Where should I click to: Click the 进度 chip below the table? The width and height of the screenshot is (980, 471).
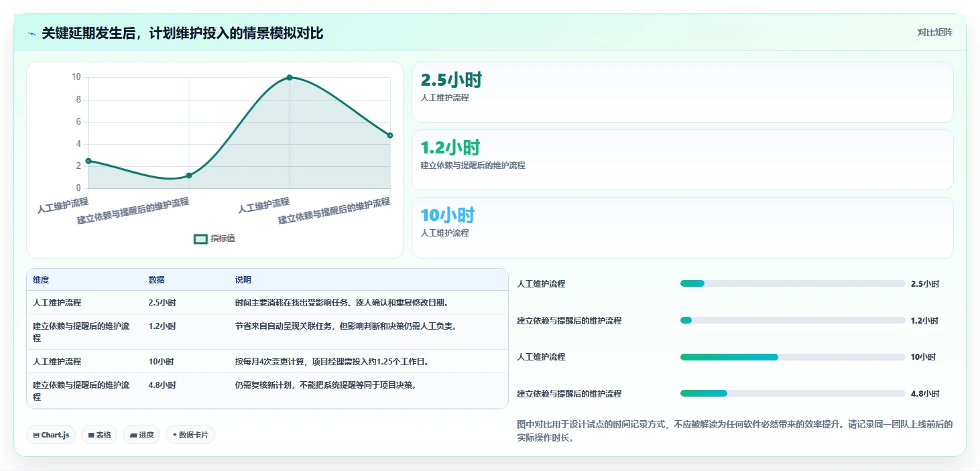(x=141, y=435)
